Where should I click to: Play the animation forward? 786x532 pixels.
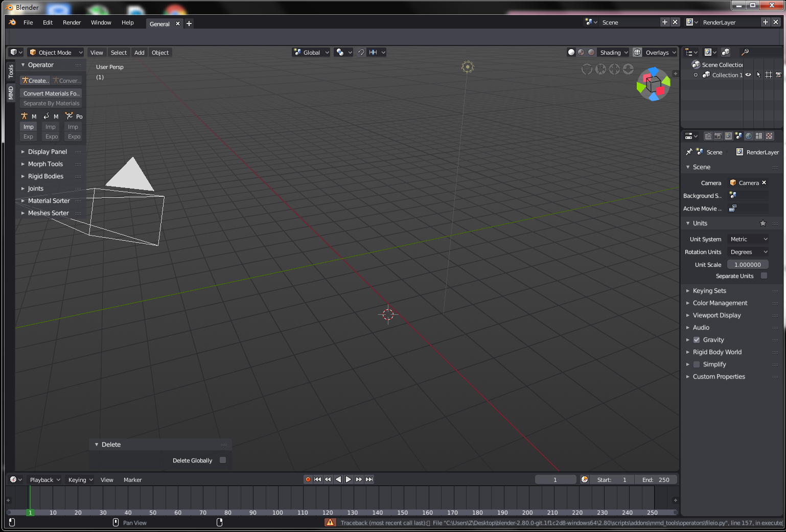(x=349, y=479)
